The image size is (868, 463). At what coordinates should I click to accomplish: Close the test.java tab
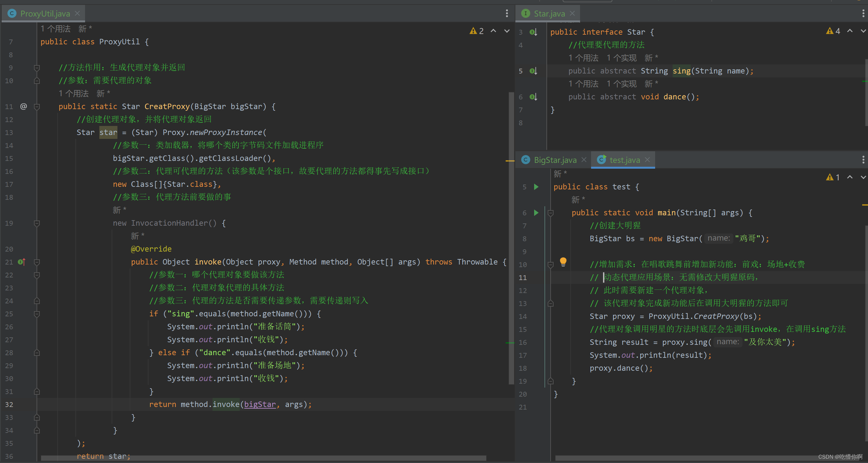[x=647, y=160]
